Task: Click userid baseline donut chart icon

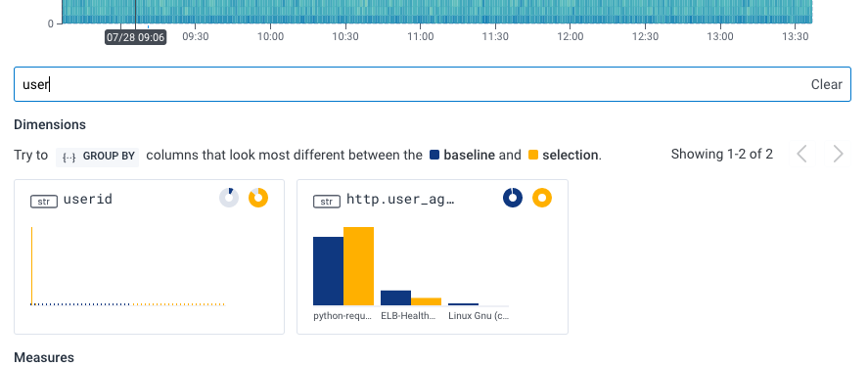Action: [229, 198]
